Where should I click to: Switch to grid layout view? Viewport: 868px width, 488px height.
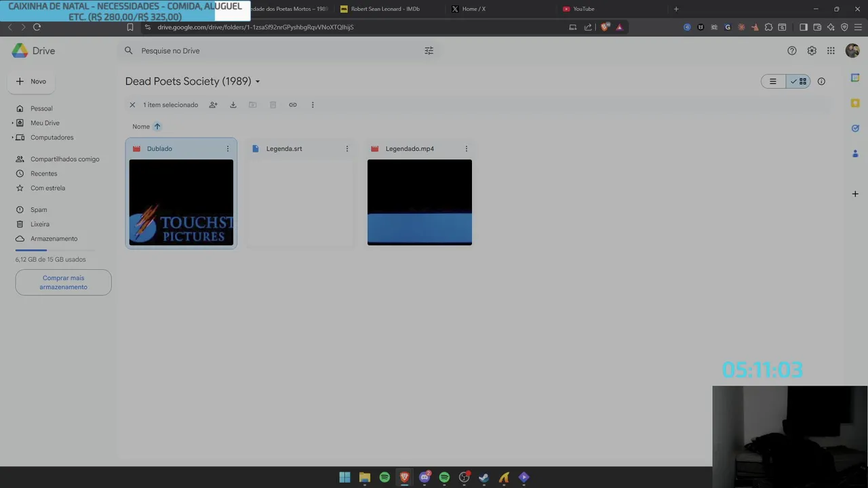[x=798, y=81]
